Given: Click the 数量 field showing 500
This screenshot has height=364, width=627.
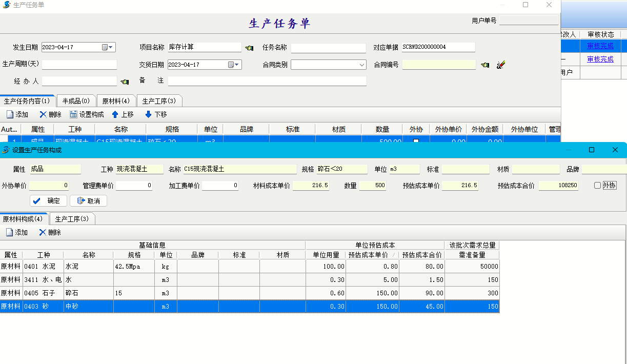Looking at the screenshot, I should [x=373, y=186].
